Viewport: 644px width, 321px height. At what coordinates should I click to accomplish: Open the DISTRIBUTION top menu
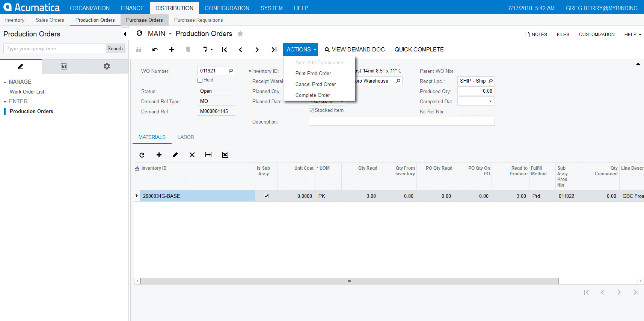(174, 8)
